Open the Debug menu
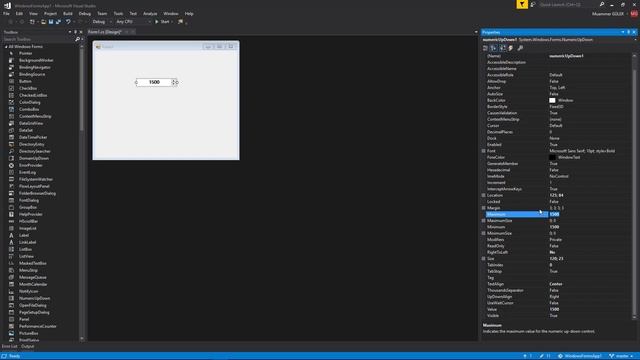The image size is (640, 360). pyautogui.click(x=84, y=13)
